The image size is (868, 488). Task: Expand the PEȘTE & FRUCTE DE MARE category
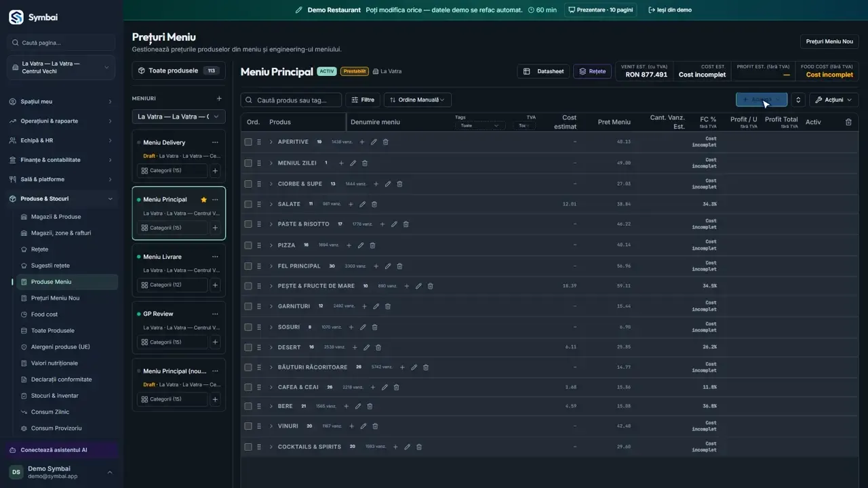271,286
